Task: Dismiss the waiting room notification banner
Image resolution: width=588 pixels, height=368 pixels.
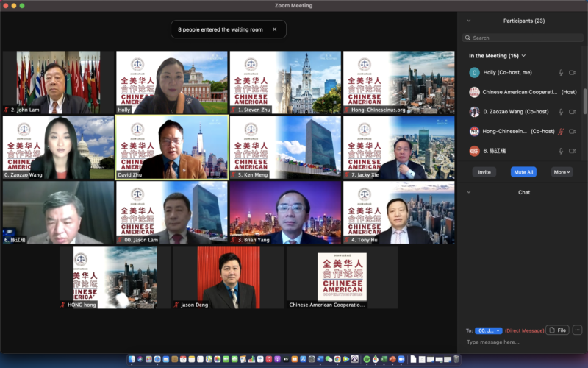Action: pyautogui.click(x=274, y=29)
